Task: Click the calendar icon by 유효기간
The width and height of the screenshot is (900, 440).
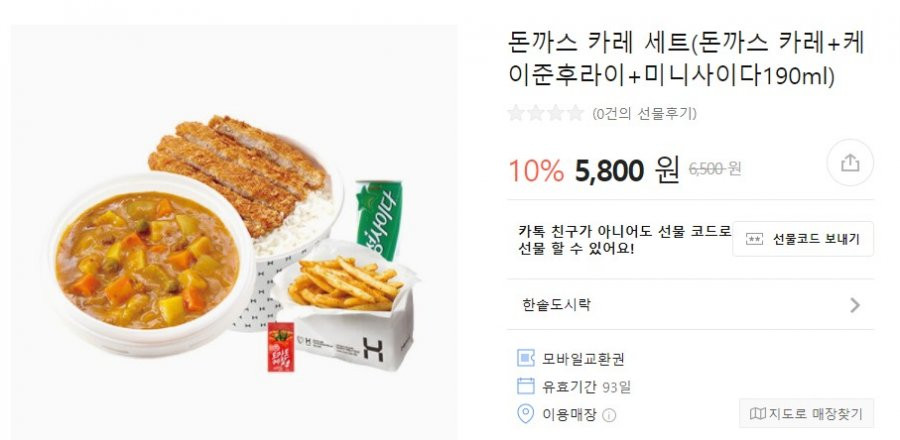Action: click(526, 386)
